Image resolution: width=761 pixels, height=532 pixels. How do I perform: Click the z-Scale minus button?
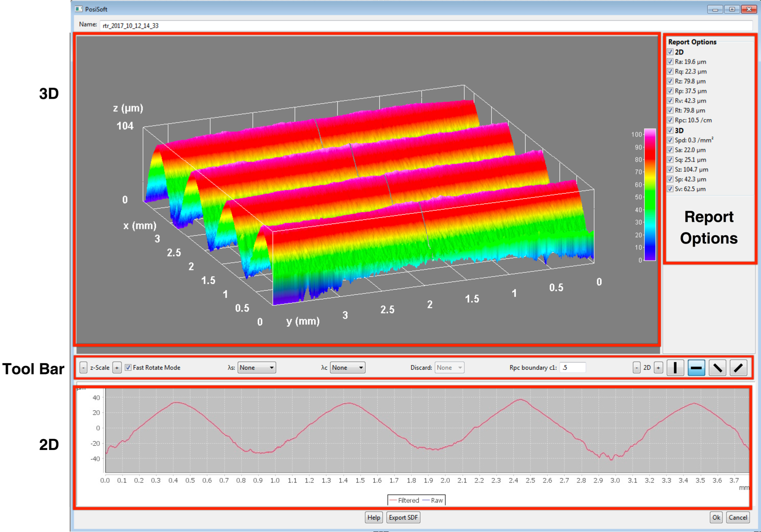click(83, 367)
